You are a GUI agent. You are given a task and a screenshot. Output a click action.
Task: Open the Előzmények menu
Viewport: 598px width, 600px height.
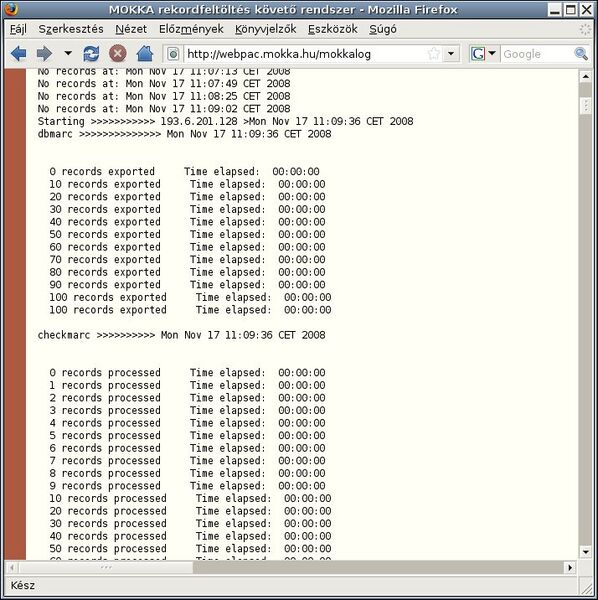191,29
